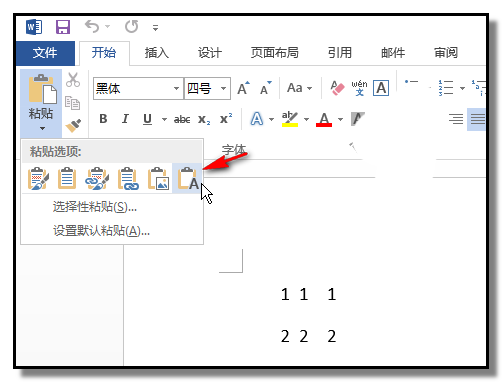
Task: Toggle superscript formatting
Action: (x=226, y=119)
